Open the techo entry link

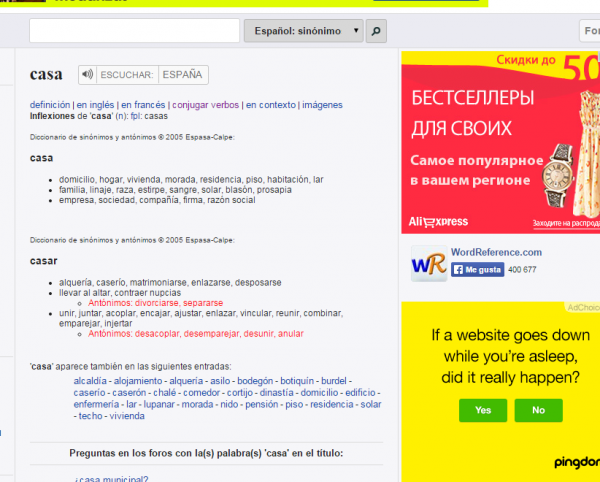[90, 416]
